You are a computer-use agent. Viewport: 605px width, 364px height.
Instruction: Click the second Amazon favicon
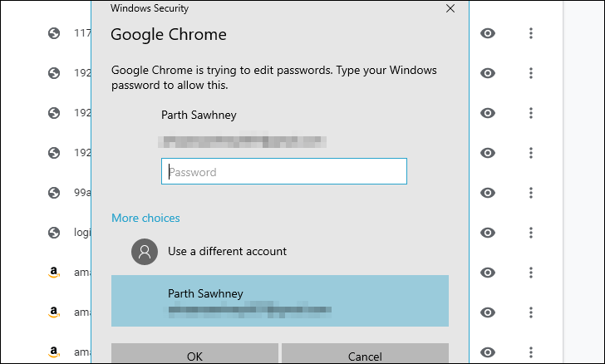54,312
